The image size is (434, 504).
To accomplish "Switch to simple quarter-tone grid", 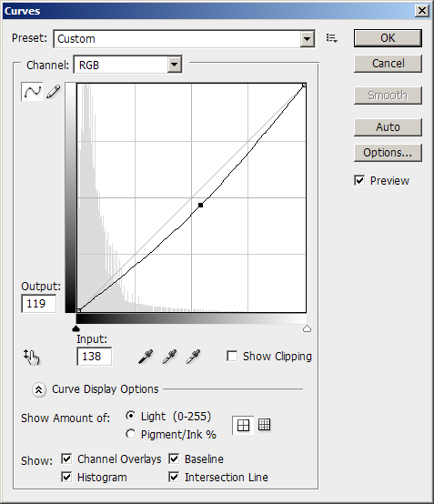I will (243, 425).
